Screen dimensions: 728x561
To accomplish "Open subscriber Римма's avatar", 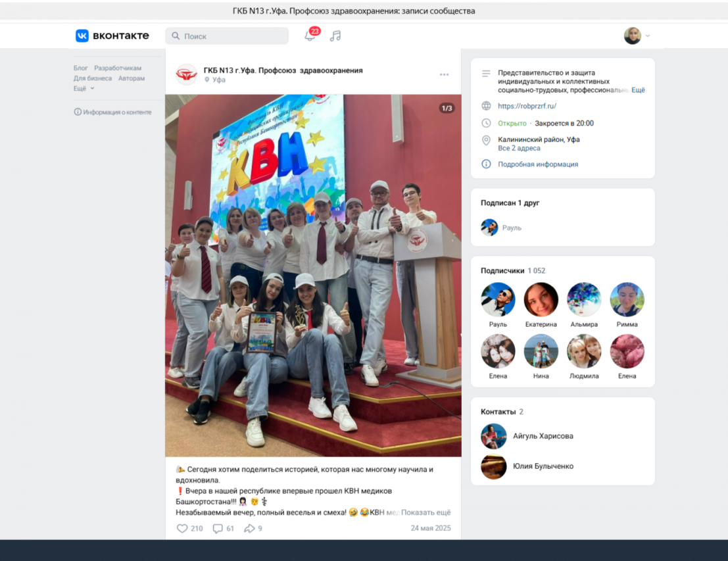I will pos(627,299).
